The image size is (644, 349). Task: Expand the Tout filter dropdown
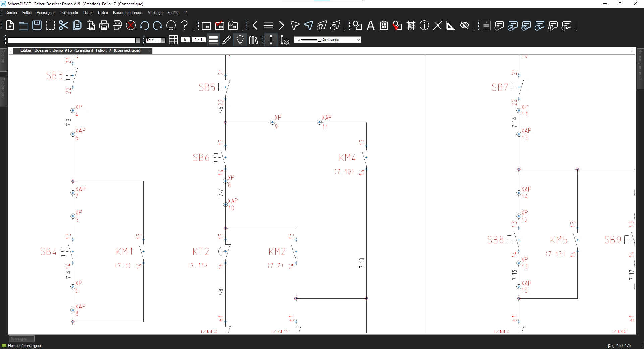tap(163, 40)
